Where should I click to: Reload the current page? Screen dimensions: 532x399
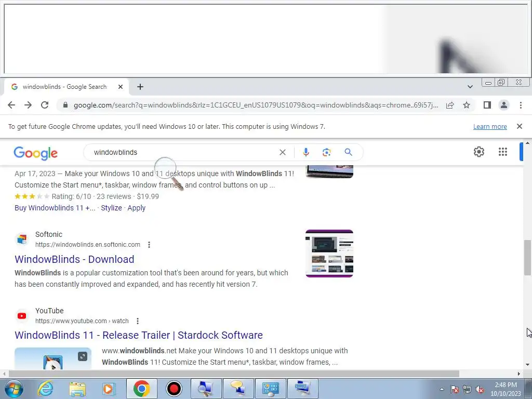click(45, 105)
